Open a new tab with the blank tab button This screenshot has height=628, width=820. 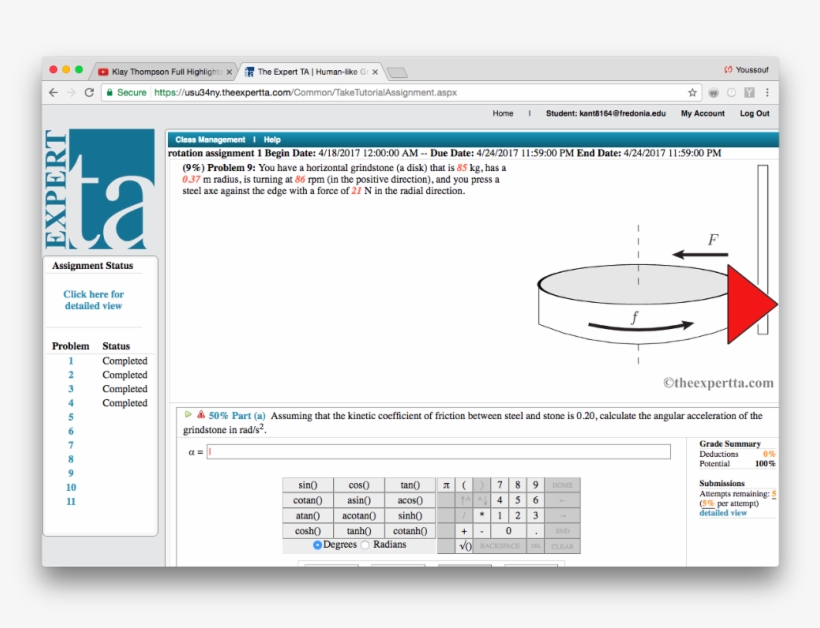tap(397, 72)
